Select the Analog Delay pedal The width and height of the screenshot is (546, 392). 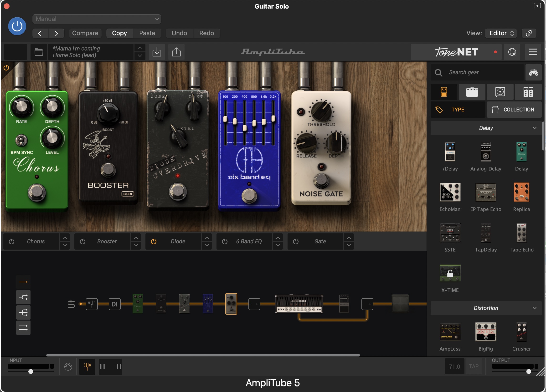click(x=486, y=152)
